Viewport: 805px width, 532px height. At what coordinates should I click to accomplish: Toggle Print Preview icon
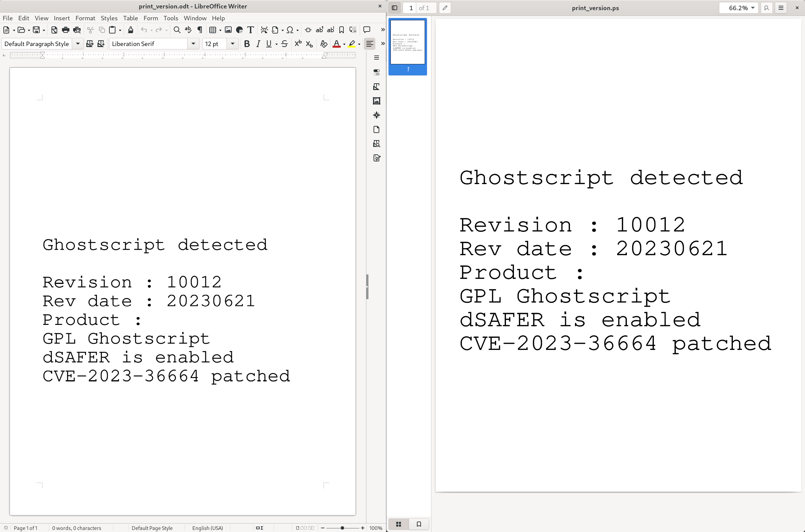(77, 30)
